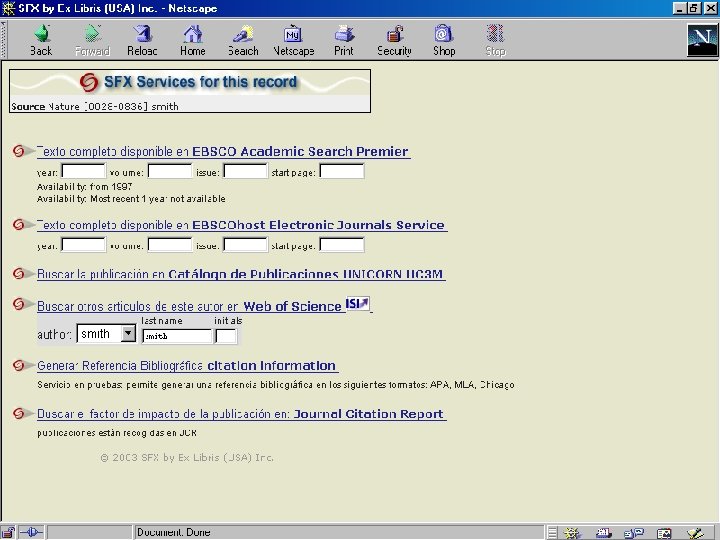Open EBSCOhost Electronic Journals Service link
Screen dimensions: 720x540
click(242, 225)
